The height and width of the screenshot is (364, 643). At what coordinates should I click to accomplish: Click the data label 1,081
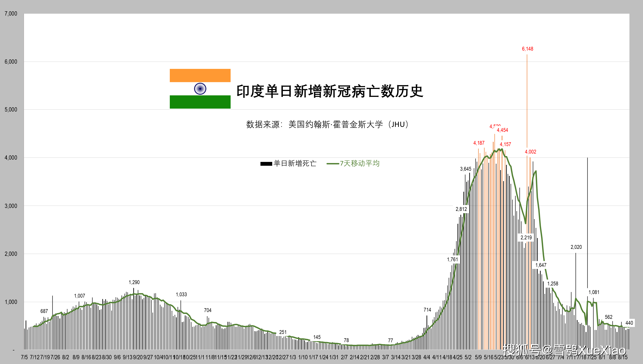(594, 292)
